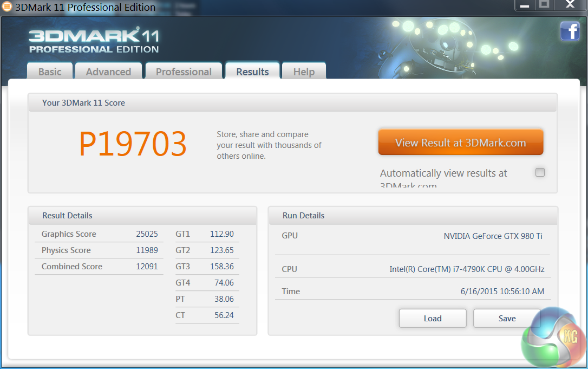The width and height of the screenshot is (588, 369).
Task: Select the Graphics Score value 25025
Action: (x=147, y=234)
